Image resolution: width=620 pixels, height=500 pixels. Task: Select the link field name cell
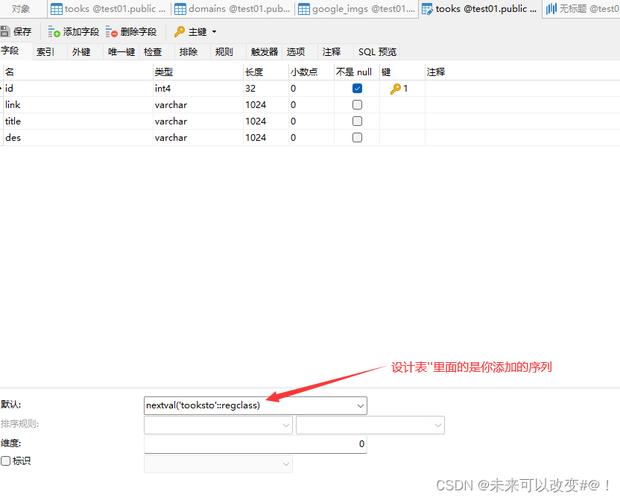click(78, 105)
